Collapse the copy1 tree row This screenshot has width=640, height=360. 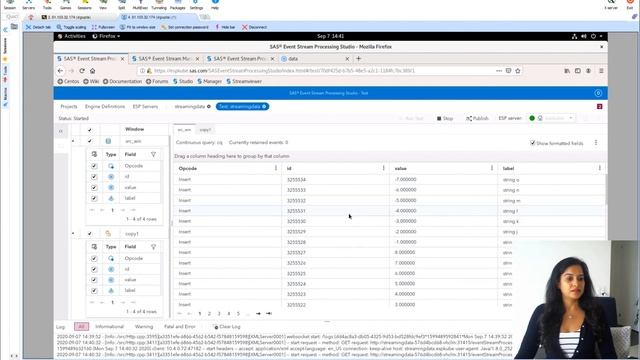(73, 234)
